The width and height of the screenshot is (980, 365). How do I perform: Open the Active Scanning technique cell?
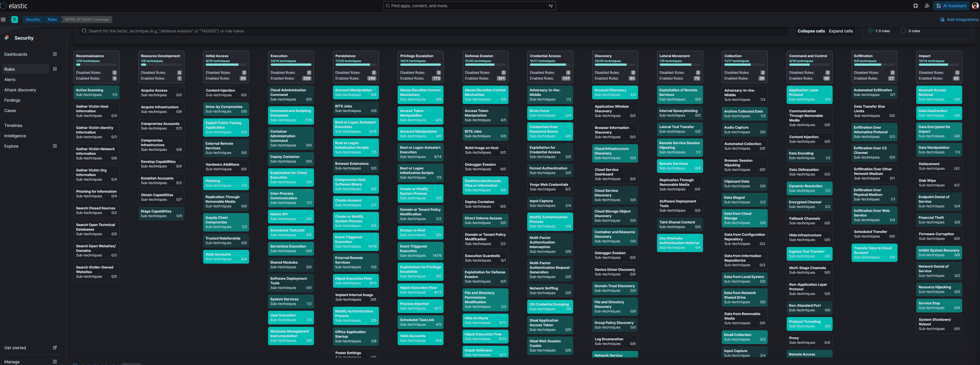[x=96, y=92]
